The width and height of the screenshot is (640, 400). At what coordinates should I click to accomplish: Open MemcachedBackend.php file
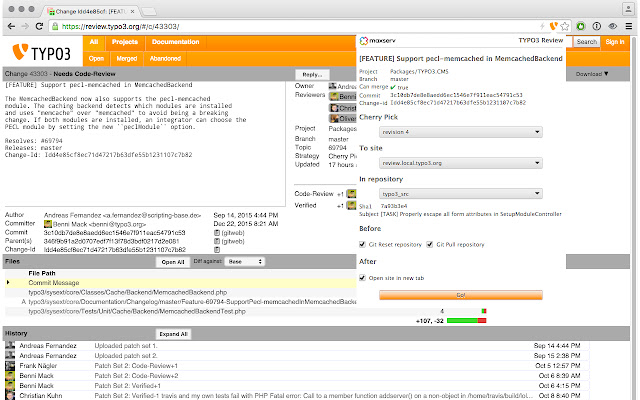tap(127, 292)
